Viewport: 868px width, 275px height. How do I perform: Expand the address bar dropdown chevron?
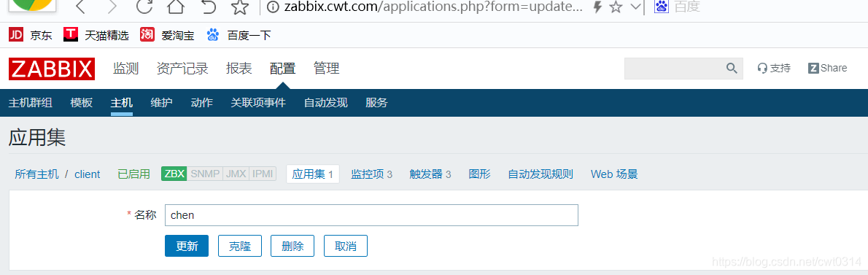click(x=635, y=7)
